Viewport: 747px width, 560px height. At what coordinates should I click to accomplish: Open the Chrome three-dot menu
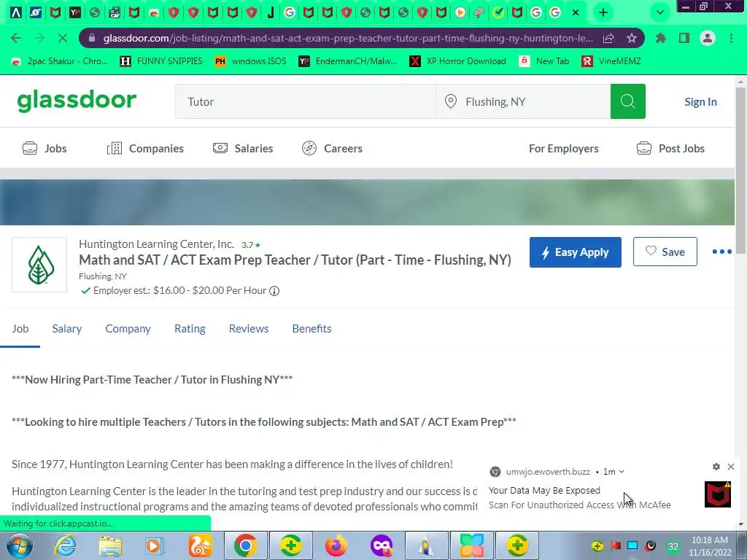(731, 38)
